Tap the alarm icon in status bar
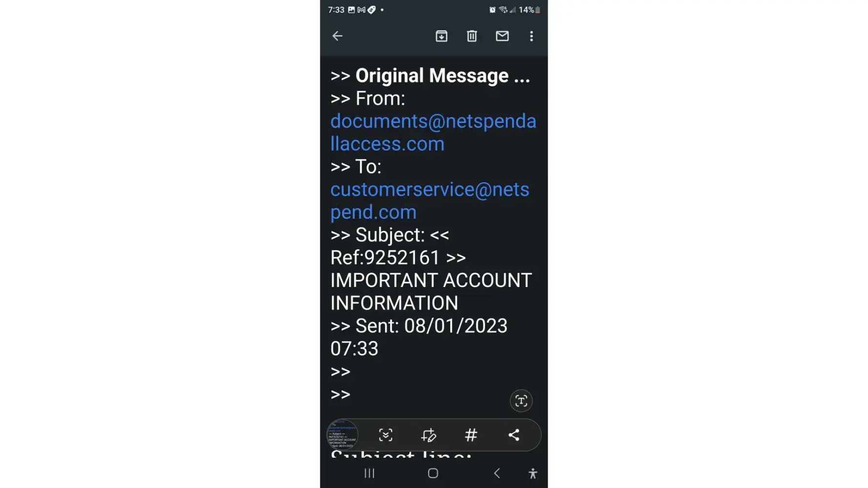868x488 pixels. click(x=493, y=10)
